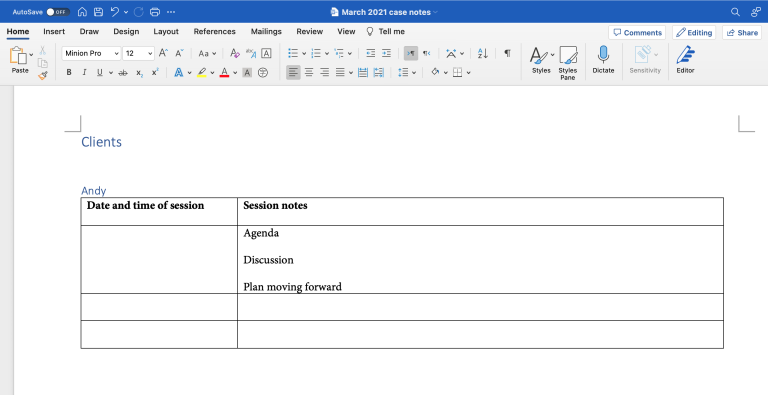Sort text with the A-Z icon
The height and width of the screenshot is (395, 768).
tap(482, 53)
